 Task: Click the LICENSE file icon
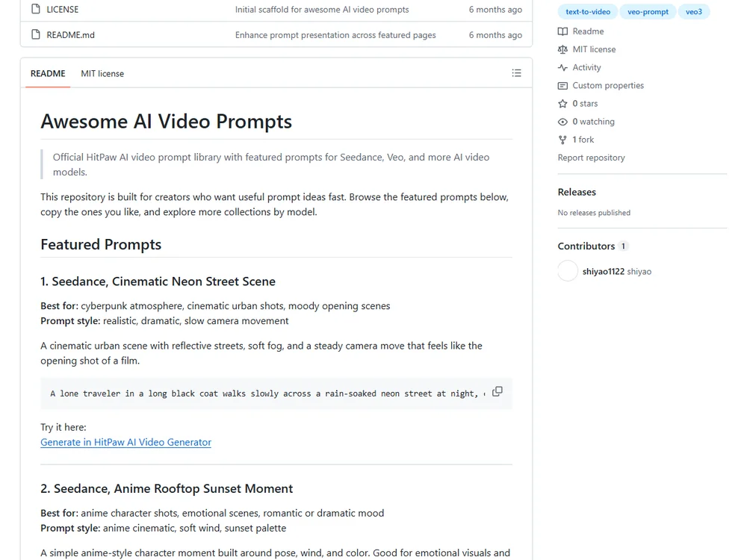tap(36, 9)
